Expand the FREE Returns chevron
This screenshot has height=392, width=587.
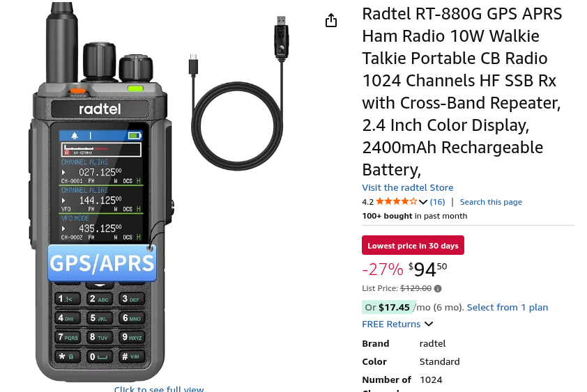429,324
